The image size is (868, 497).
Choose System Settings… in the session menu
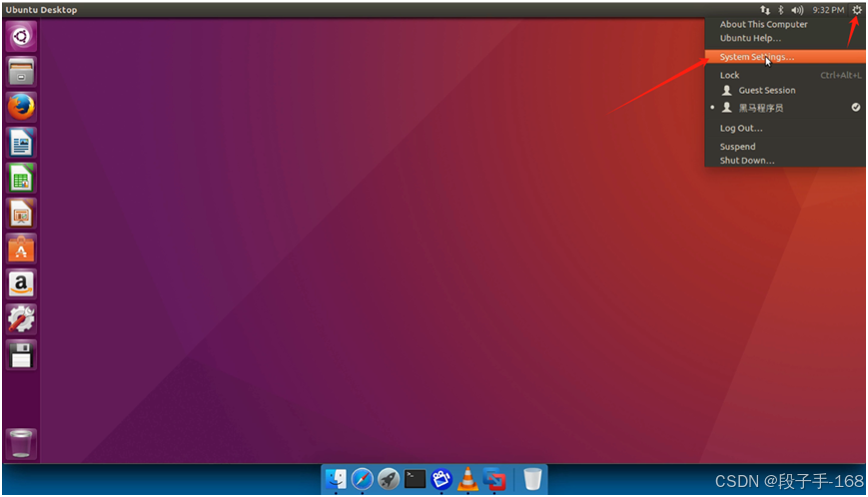point(785,57)
